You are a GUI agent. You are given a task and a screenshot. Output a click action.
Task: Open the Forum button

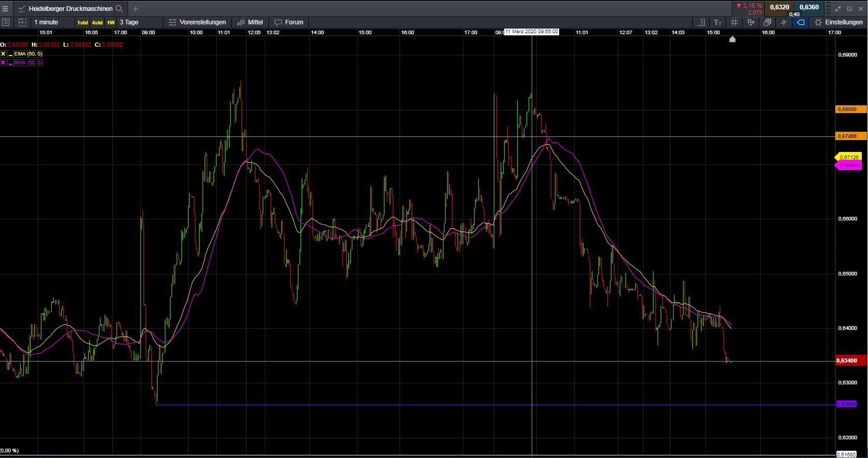pos(289,22)
